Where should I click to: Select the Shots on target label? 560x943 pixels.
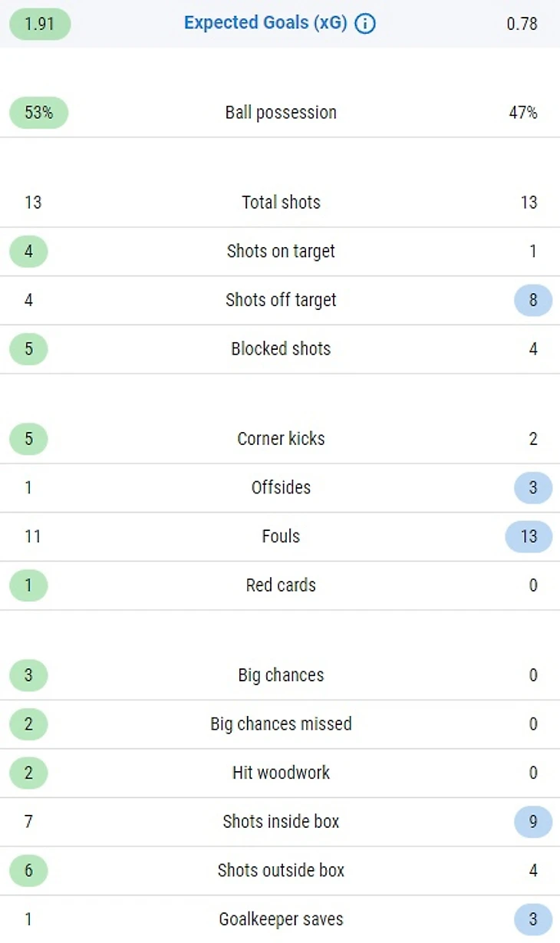pyautogui.click(x=281, y=252)
